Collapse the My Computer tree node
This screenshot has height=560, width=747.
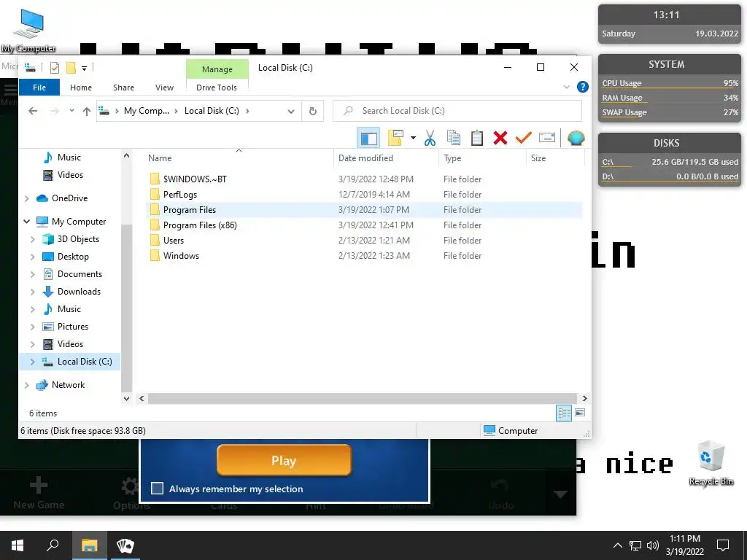tap(27, 222)
